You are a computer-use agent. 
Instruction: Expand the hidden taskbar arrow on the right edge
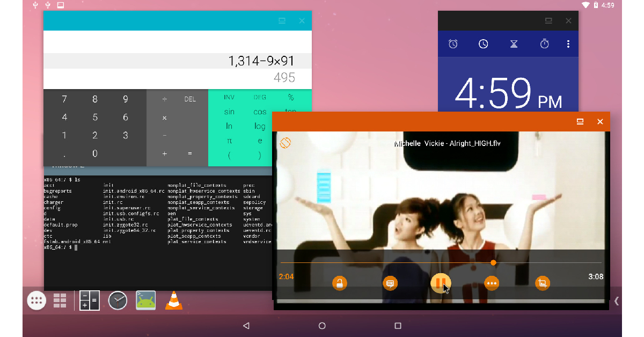[x=616, y=301]
